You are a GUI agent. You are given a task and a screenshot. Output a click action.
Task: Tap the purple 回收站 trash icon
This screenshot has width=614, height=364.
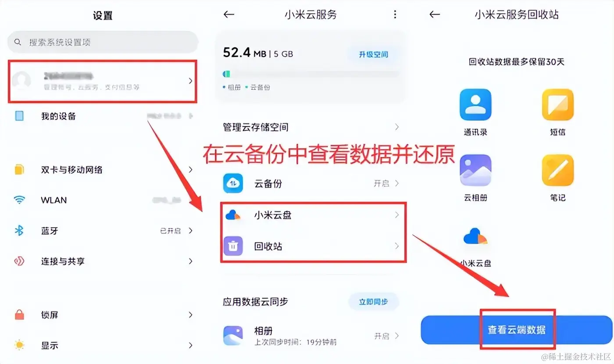(x=233, y=246)
